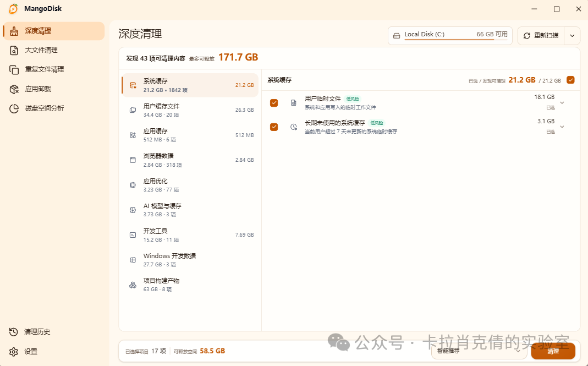Click the 18.1 GB size of 用户临时文件
This screenshot has height=366, width=588.
coord(544,97)
